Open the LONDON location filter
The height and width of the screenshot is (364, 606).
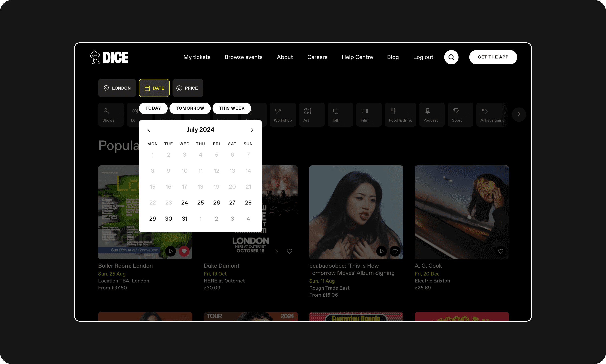117,88
